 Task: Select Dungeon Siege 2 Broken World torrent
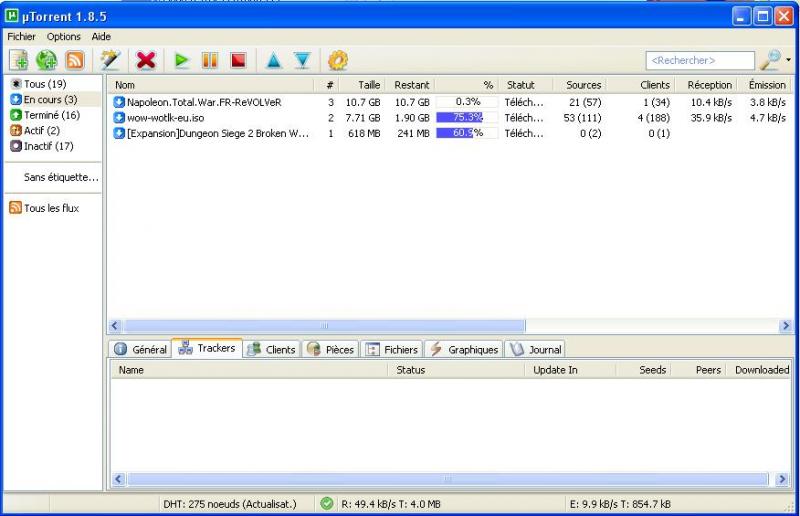pos(218,133)
